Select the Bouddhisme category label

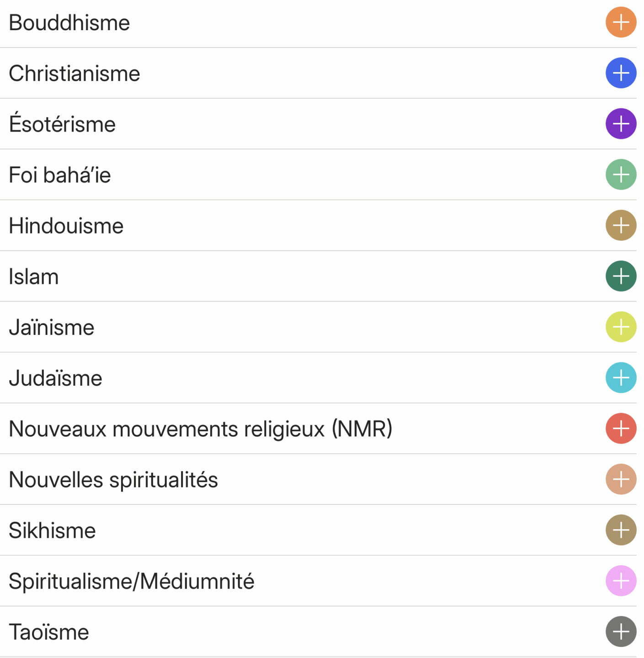point(69,23)
